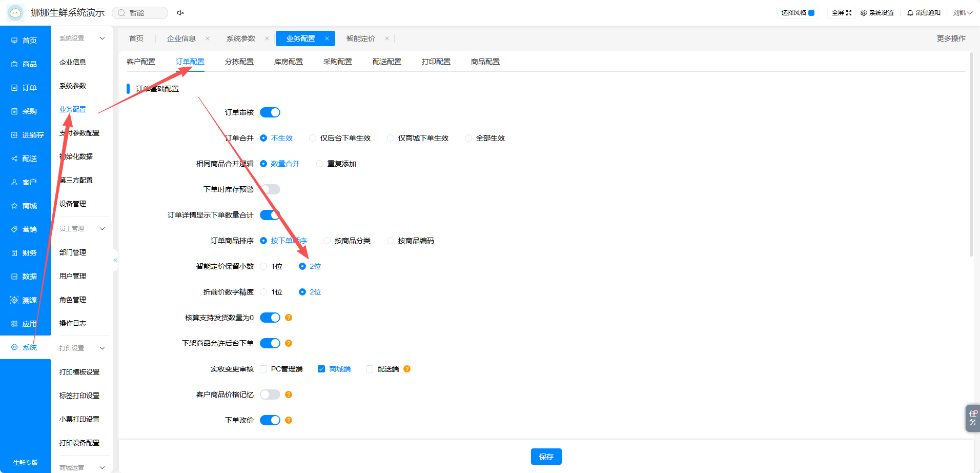The height and width of the screenshot is (473, 980).
Task: Open the 配送 sidebar module
Action: pos(25,159)
